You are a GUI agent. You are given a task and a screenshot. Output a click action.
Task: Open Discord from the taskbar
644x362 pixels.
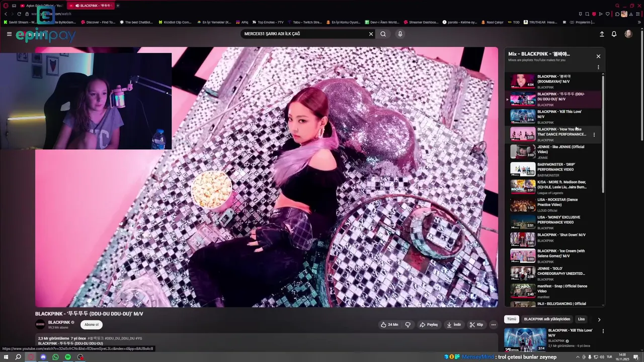click(43, 357)
